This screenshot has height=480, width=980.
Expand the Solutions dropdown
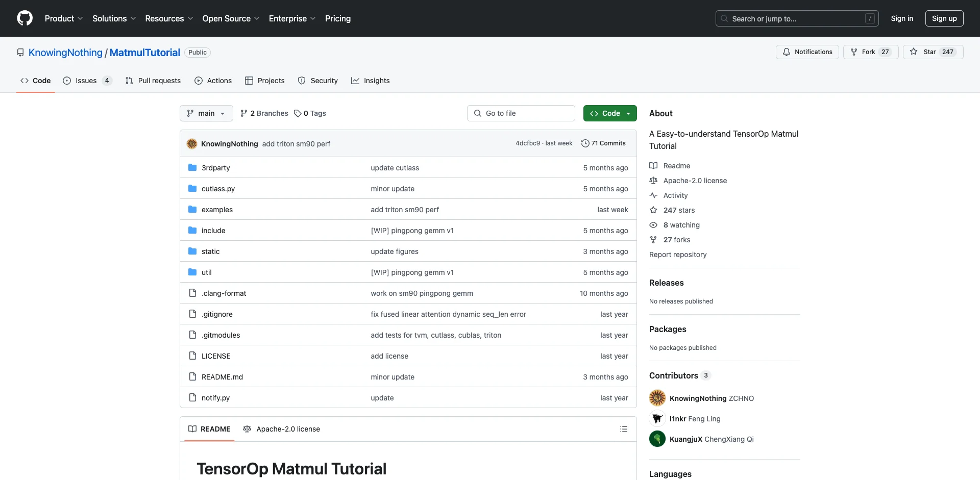click(114, 18)
